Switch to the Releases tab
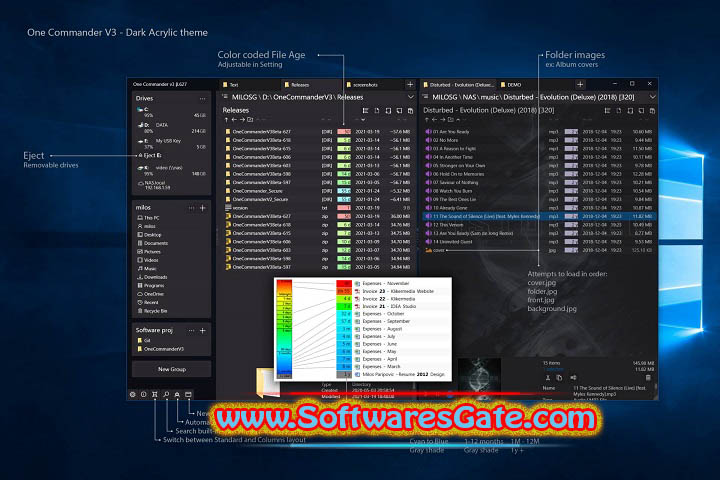 pyautogui.click(x=310, y=85)
